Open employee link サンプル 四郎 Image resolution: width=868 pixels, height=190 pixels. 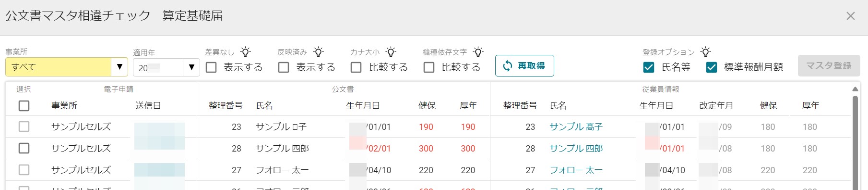coord(576,149)
